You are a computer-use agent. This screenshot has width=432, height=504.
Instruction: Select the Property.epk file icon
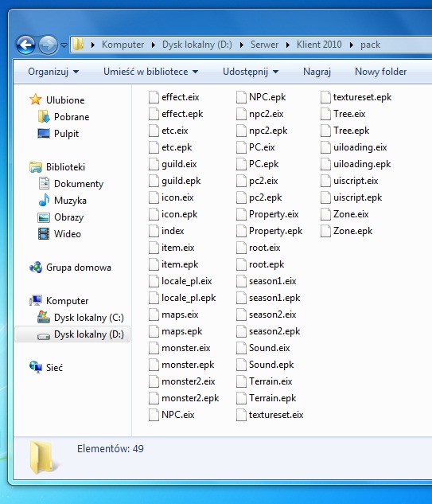241,231
